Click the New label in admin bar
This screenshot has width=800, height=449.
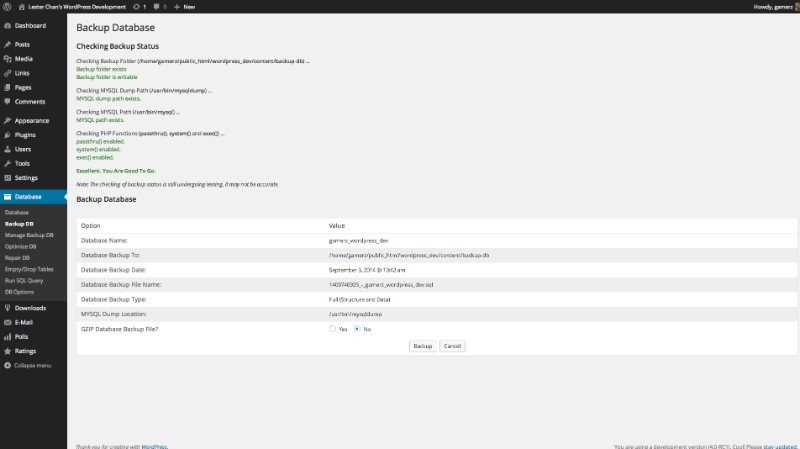(189, 7)
